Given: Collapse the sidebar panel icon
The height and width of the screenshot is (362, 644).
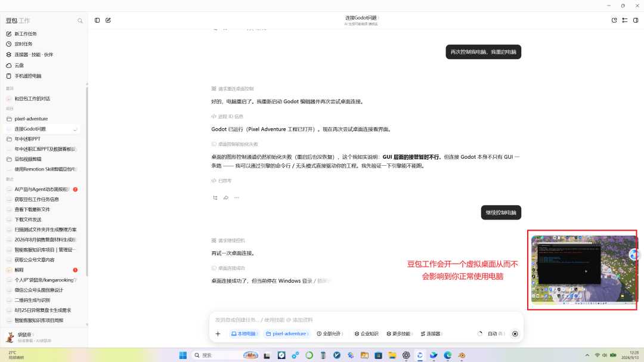Looking at the screenshot, I should tap(97, 20).
